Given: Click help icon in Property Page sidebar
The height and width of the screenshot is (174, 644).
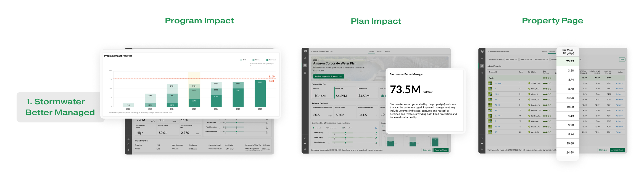Looking at the screenshot, I should (482, 138).
